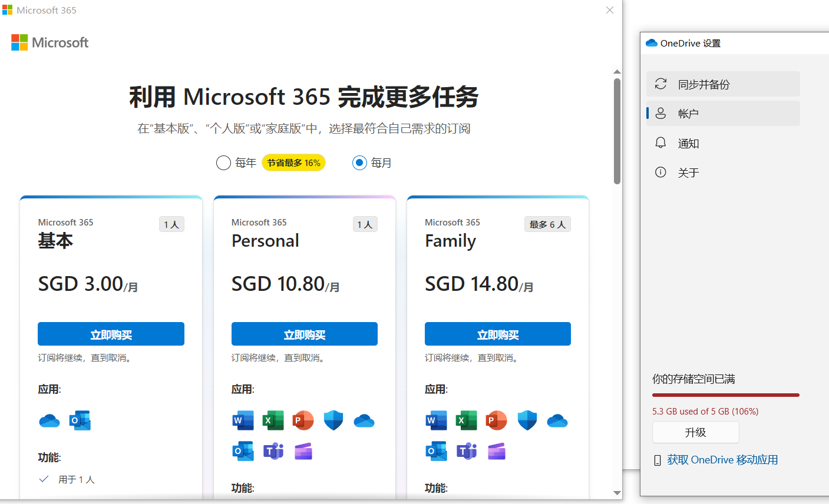Click the 升级 button in OneDrive settings
This screenshot has width=829, height=504.
[695, 432]
